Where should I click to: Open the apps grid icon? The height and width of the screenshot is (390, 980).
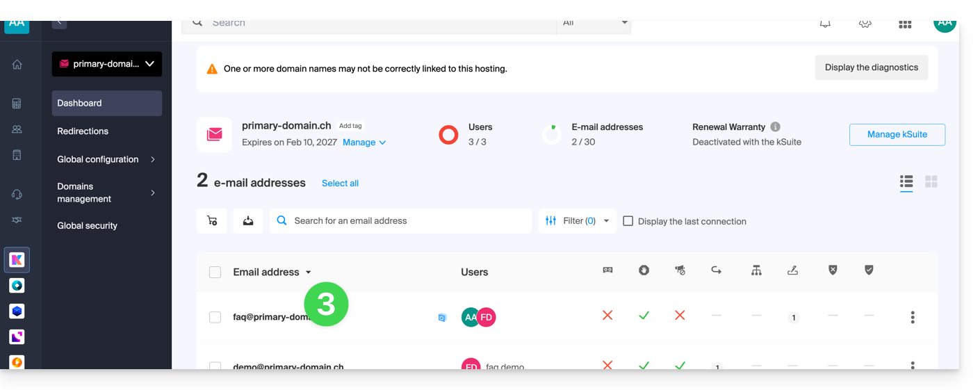[x=905, y=24]
